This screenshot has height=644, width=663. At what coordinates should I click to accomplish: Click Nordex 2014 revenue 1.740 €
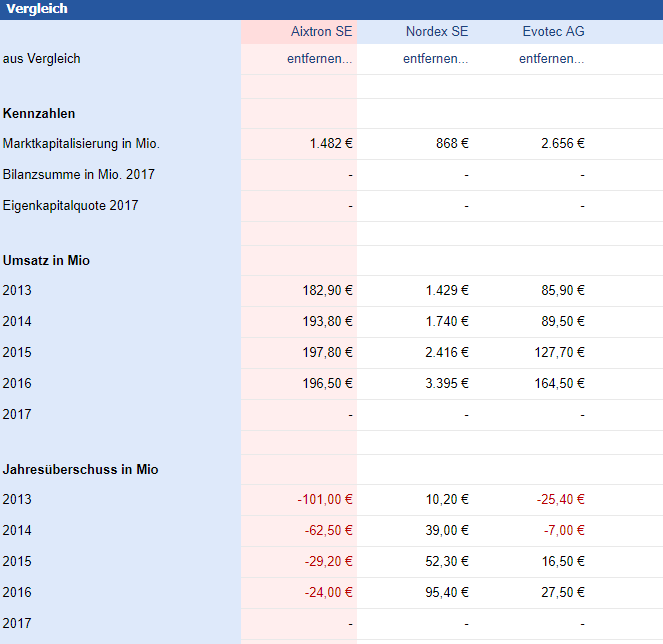click(447, 321)
